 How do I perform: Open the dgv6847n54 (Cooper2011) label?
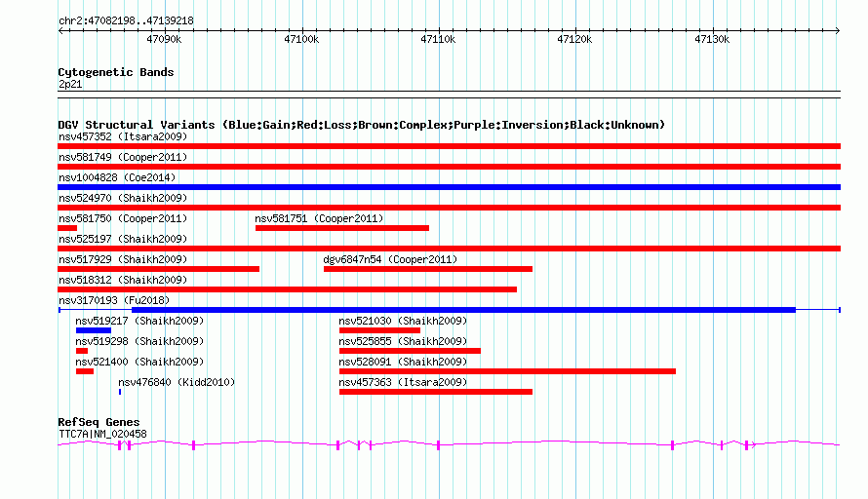390,259
